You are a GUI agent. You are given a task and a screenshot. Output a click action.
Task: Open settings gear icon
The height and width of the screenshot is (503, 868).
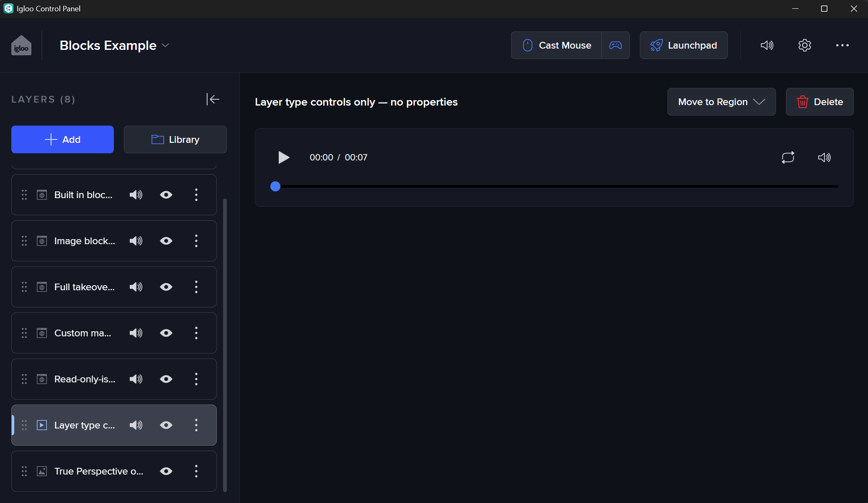tap(804, 45)
